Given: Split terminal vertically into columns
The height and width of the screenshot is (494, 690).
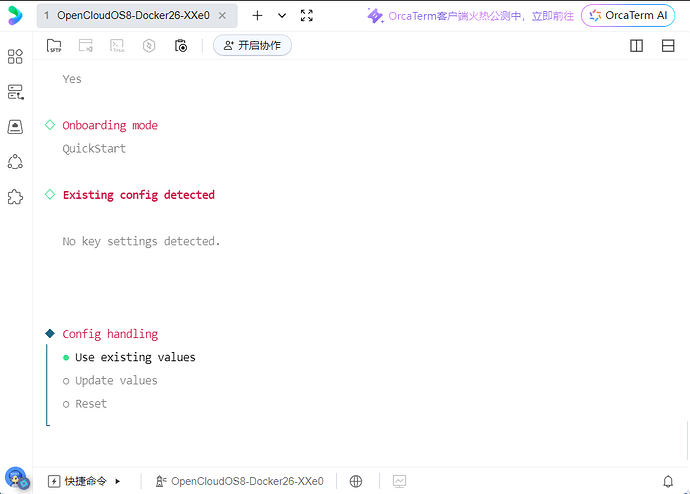Looking at the screenshot, I should click(636, 46).
